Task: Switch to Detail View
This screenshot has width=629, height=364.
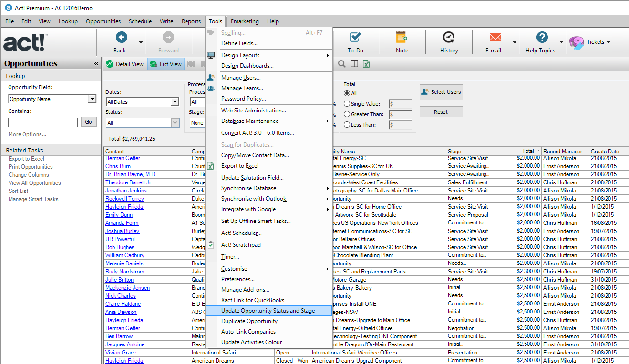Action: (124, 64)
